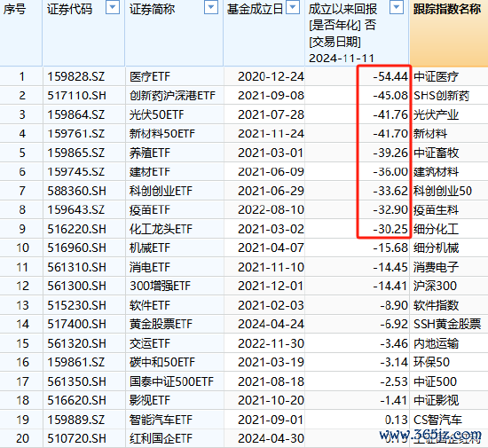Select row number 10
Image resolution: width=488 pixels, height=448 pixels.
coord(21,248)
